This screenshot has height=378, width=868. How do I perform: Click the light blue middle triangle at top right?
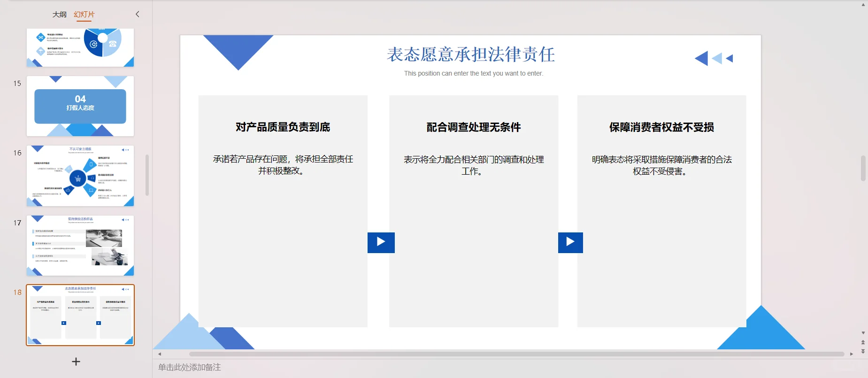pos(717,58)
